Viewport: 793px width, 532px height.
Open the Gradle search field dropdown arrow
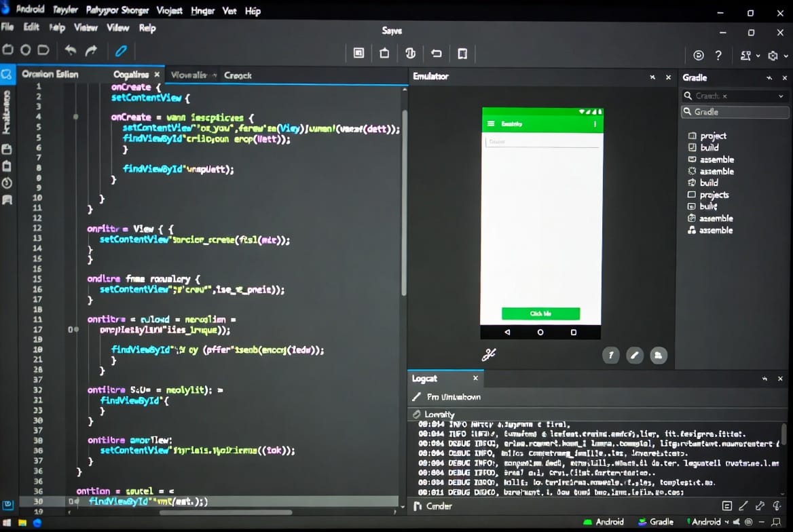coord(781,96)
